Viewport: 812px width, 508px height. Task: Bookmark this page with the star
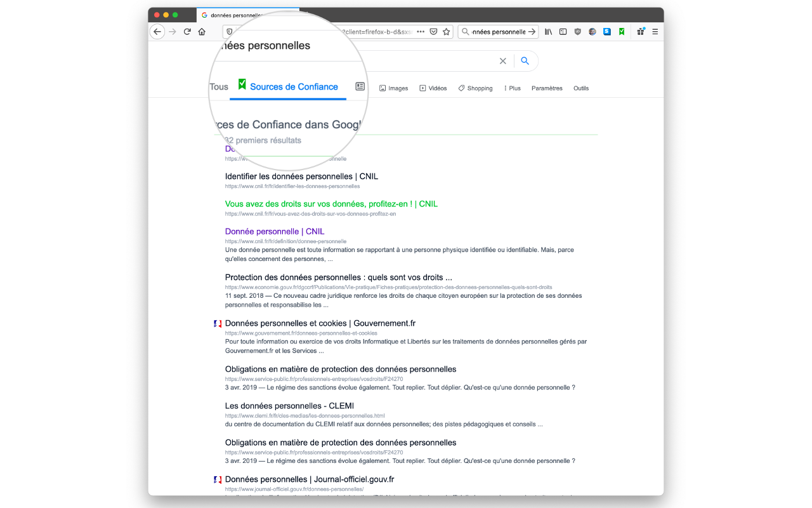click(x=447, y=32)
